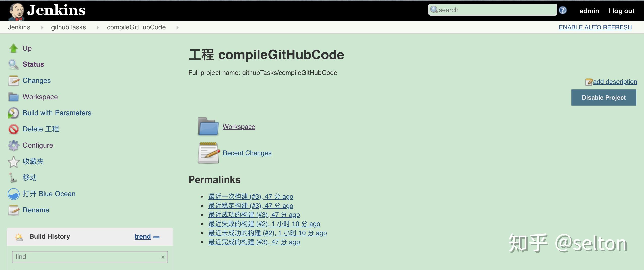Click the Blue Ocean circle icon
This screenshot has height=270, width=644.
[13, 194]
